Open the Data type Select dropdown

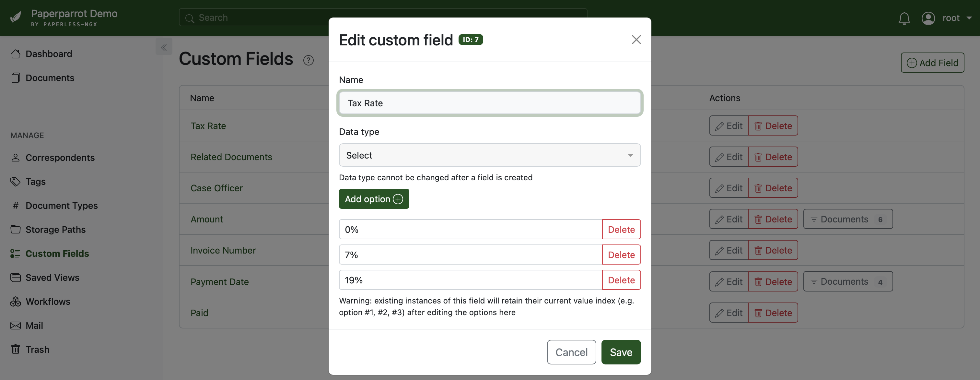tap(489, 155)
